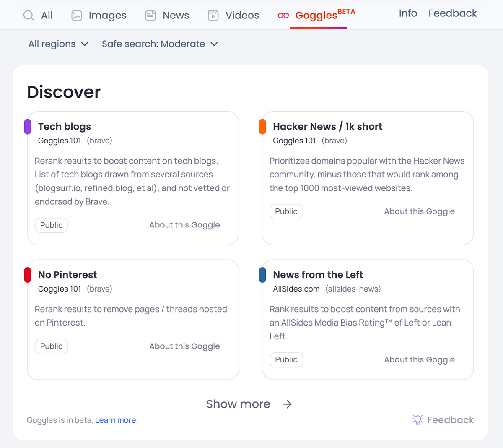Click the red marker on No Pinterest card
Image resolution: width=503 pixels, height=448 pixels.
[x=28, y=275]
